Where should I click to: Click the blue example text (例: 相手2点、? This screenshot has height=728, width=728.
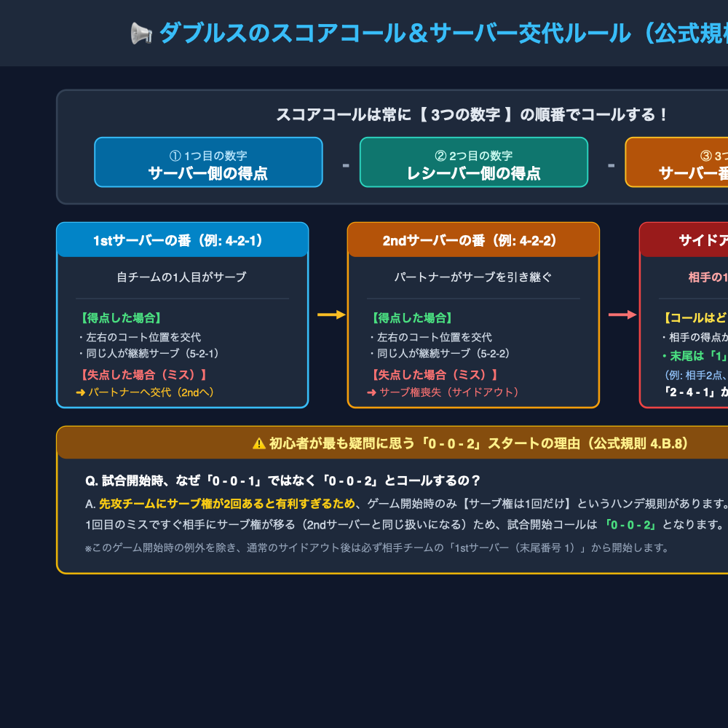695,375
